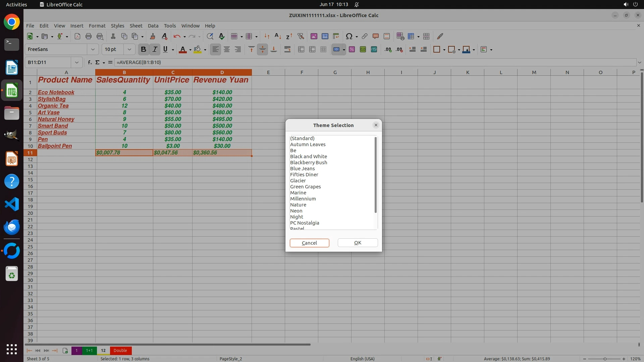Click the Merge and Center Cells icon
644x362 pixels.
tap(301, 49)
